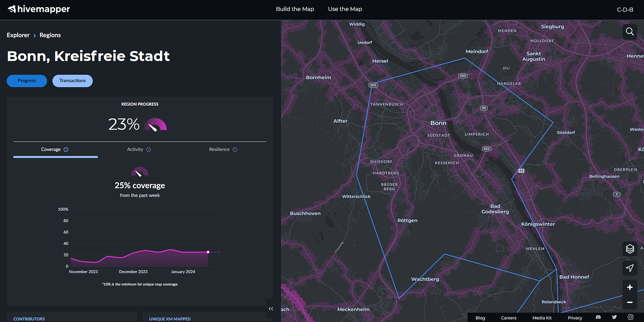The image size is (644, 322).
Task: Click the Resilience info icon
Action: click(x=235, y=150)
